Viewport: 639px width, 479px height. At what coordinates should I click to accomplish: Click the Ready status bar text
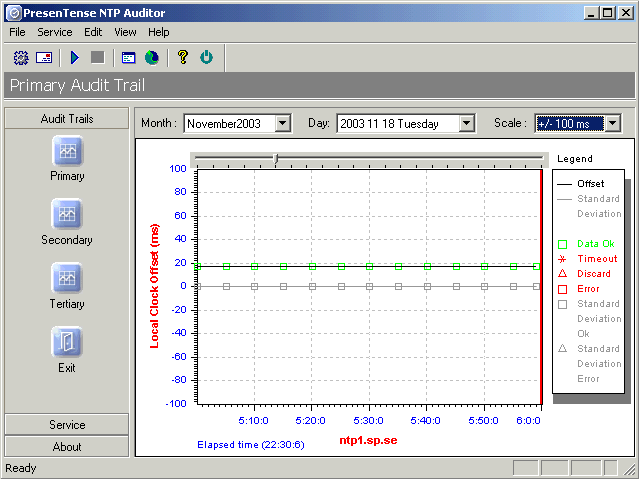(x=21, y=468)
